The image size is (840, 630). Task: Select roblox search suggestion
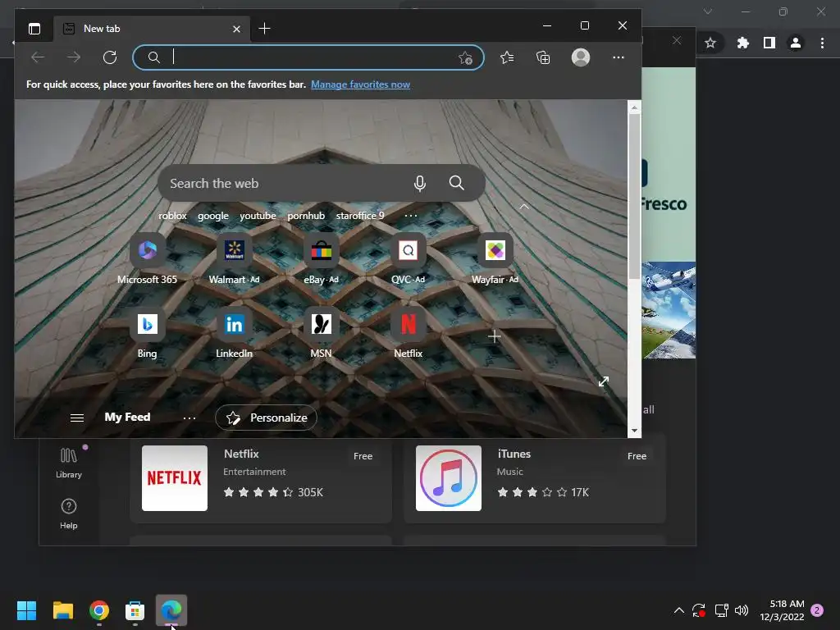[172, 216]
